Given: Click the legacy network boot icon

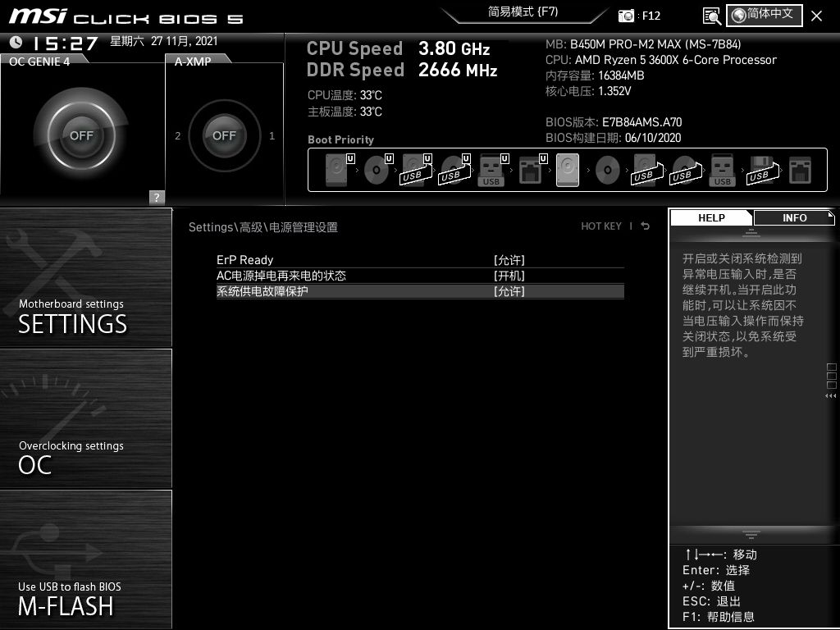Looking at the screenshot, I should (801, 170).
